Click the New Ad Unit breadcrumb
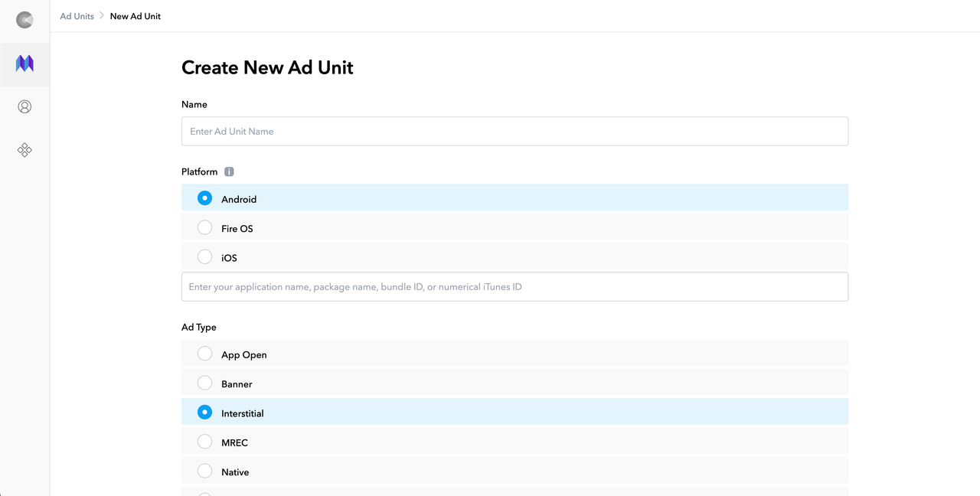 click(136, 16)
